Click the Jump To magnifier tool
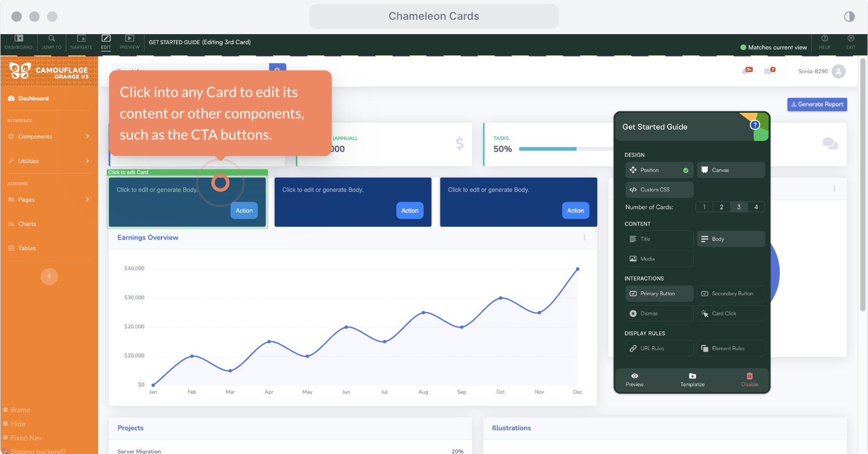This screenshot has width=868, height=454. click(51, 42)
